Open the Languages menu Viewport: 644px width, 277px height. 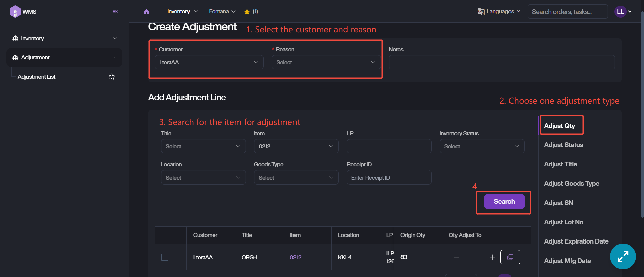pos(499,12)
